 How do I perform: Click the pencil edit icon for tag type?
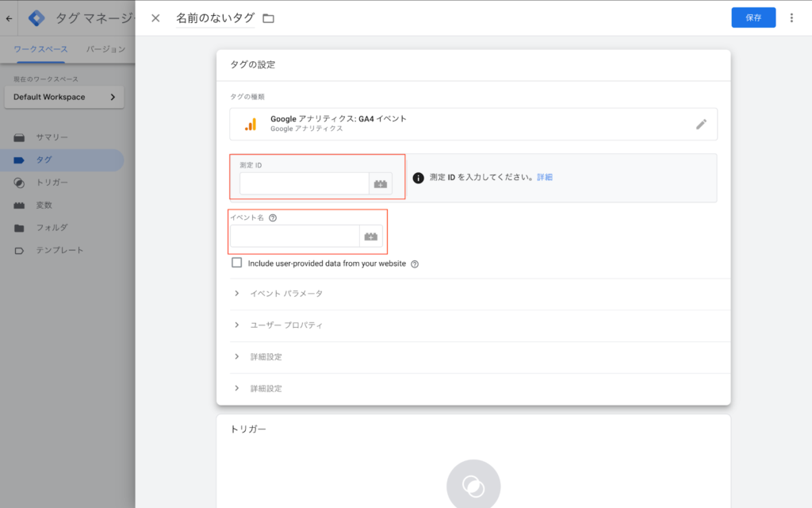[701, 125]
